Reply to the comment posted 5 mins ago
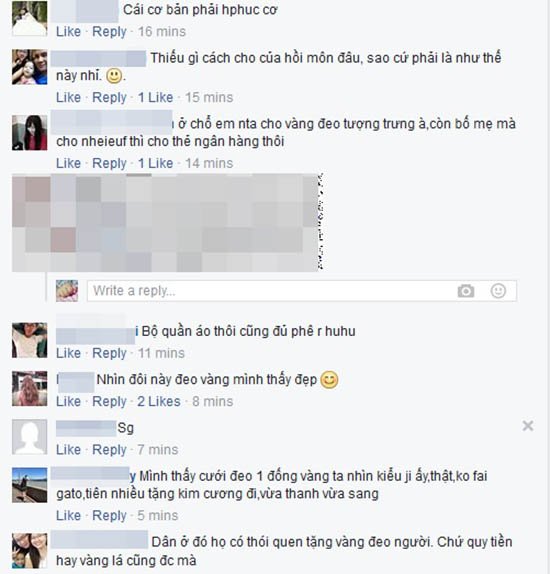This screenshot has width=550, height=574. pyautogui.click(x=109, y=516)
